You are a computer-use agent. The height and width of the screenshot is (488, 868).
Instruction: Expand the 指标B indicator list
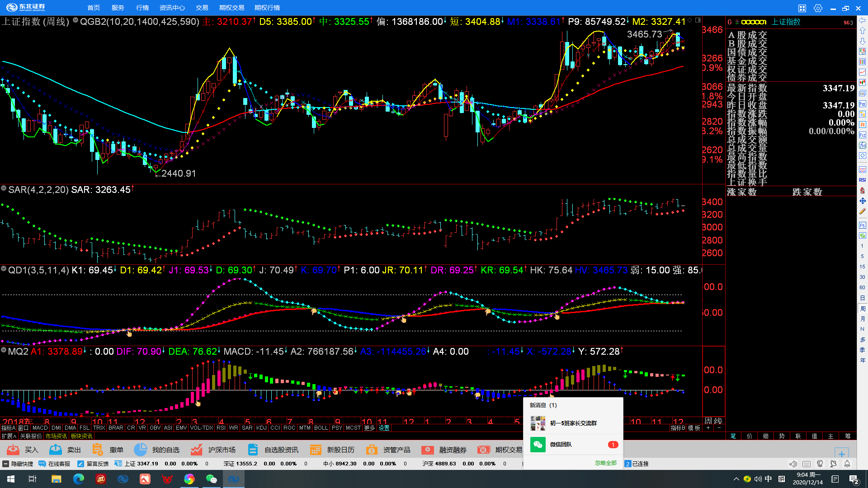(x=678, y=428)
